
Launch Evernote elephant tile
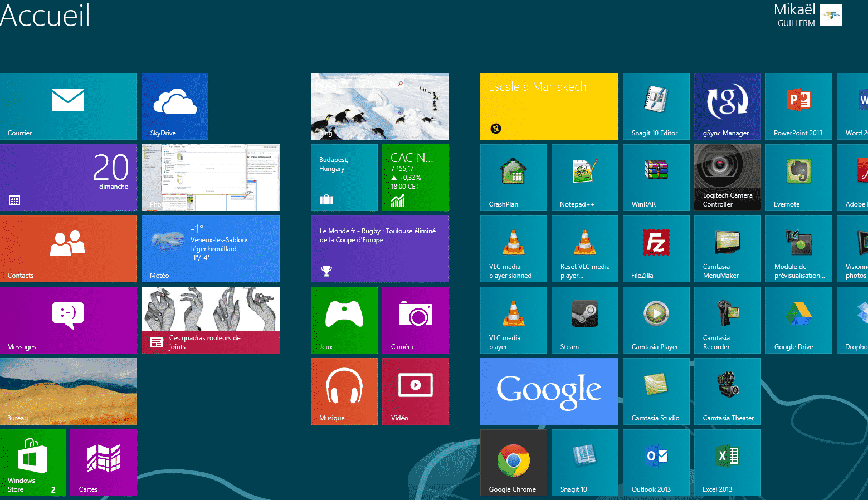(x=798, y=178)
